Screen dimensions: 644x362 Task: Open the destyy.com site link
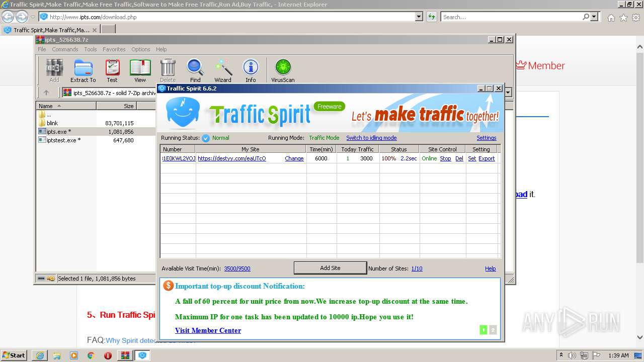(x=232, y=158)
